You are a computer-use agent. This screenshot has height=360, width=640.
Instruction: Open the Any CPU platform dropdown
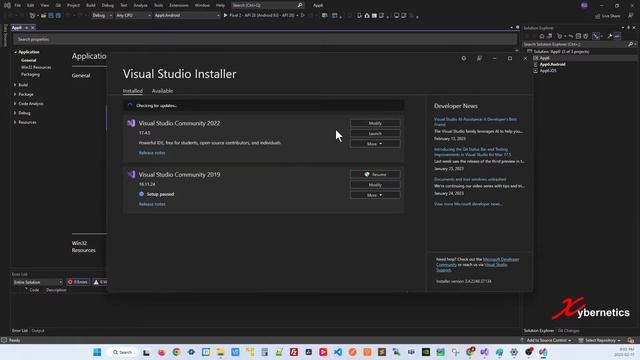pyautogui.click(x=133, y=16)
